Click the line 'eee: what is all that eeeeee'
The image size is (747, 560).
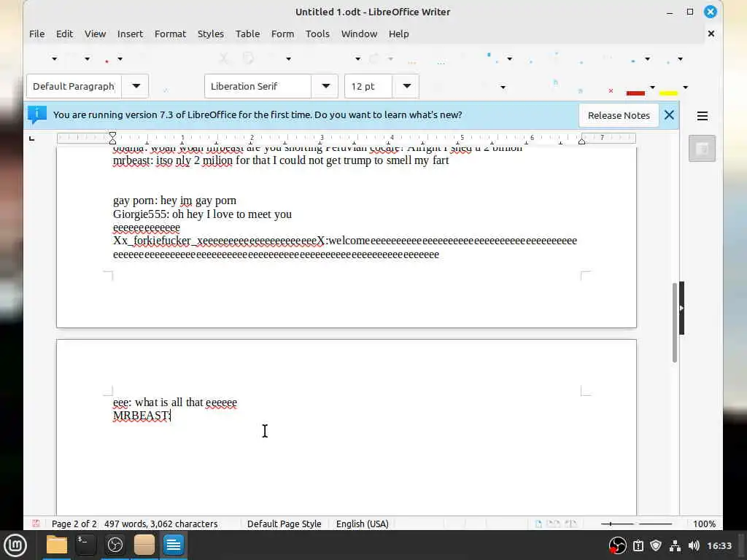coord(175,402)
